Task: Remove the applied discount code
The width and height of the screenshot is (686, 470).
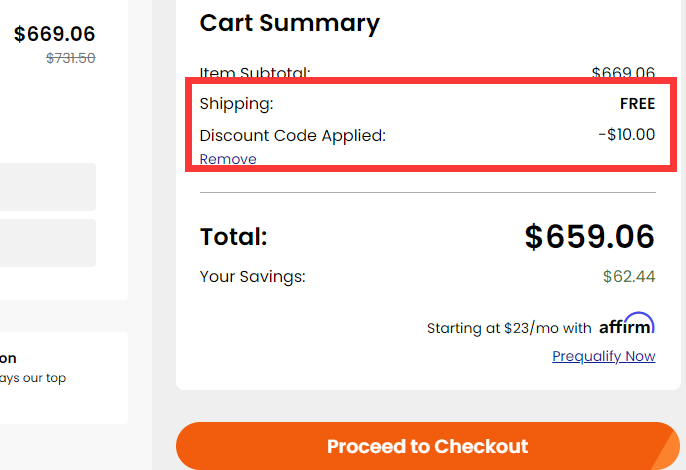Action: click(x=228, y=159)
